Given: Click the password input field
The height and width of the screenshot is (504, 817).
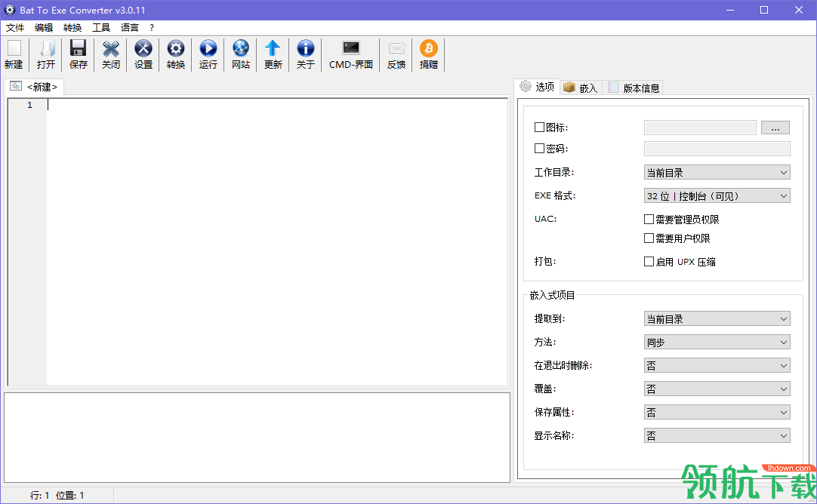Looking at the screenshot, I should coord(717,149).
